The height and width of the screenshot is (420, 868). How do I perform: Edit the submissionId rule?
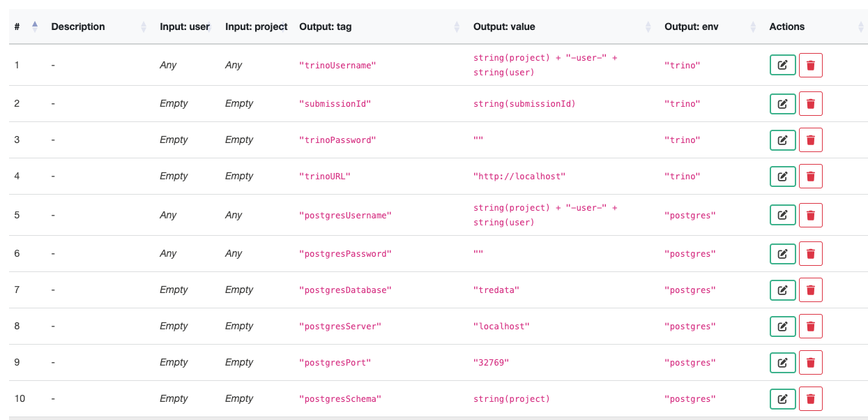(782, 104)
